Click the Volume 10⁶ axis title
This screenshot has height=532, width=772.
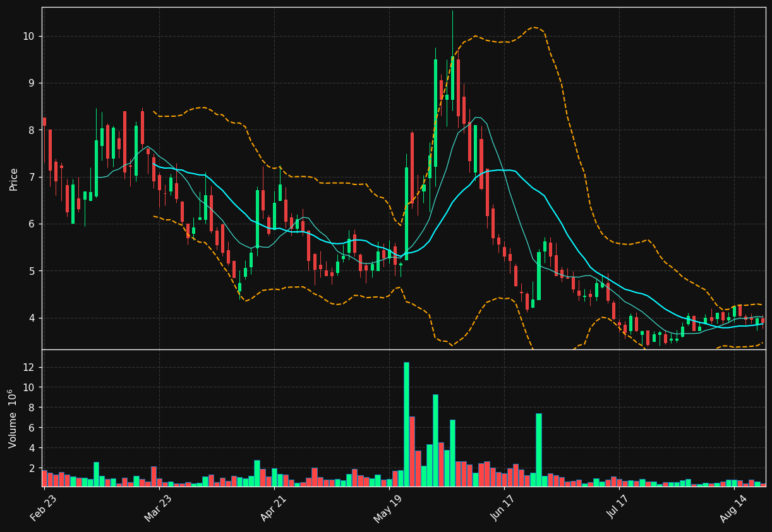coord(13,418)
